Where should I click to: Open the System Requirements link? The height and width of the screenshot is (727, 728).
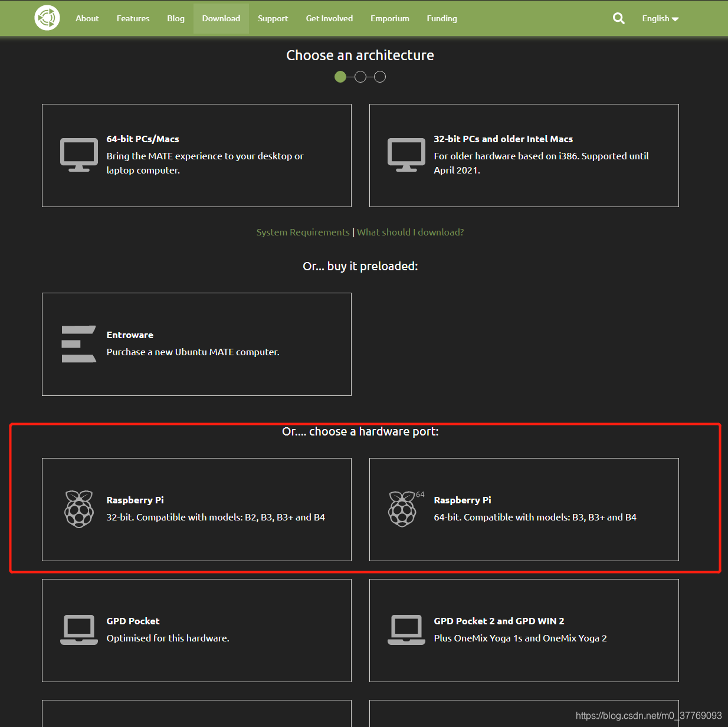point(303,232)
